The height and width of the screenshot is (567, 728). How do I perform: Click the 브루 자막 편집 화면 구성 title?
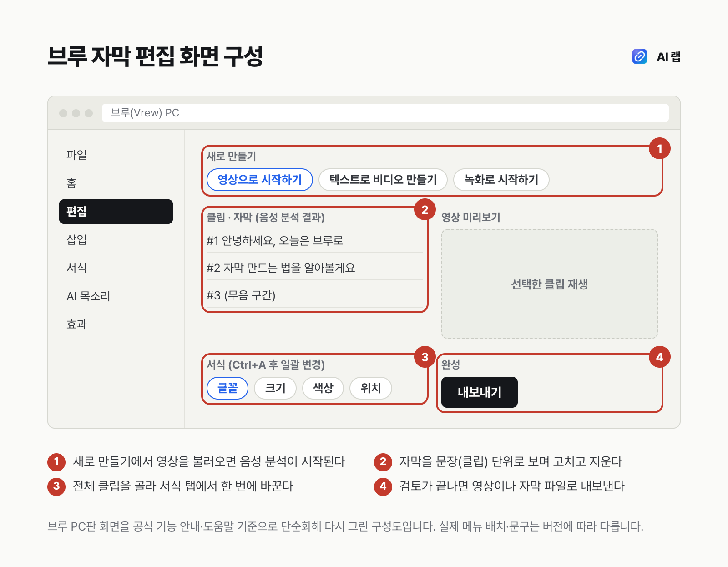click(x=155, y=56)
